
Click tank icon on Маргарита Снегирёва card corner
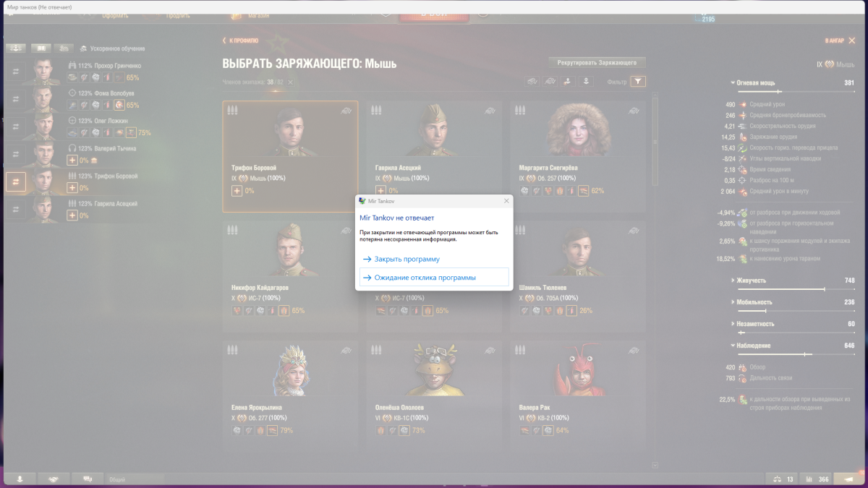634,111
